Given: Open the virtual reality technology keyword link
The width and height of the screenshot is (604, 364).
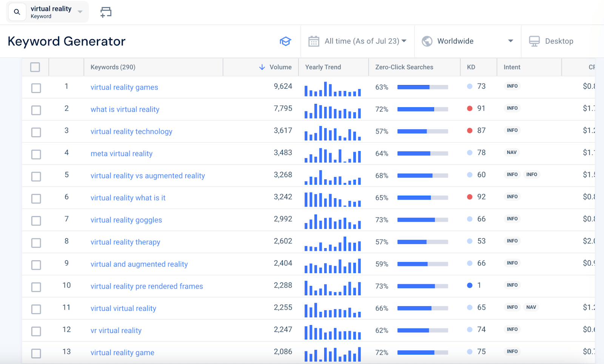Looking at the screenshot, I should (x=131, y=131).
